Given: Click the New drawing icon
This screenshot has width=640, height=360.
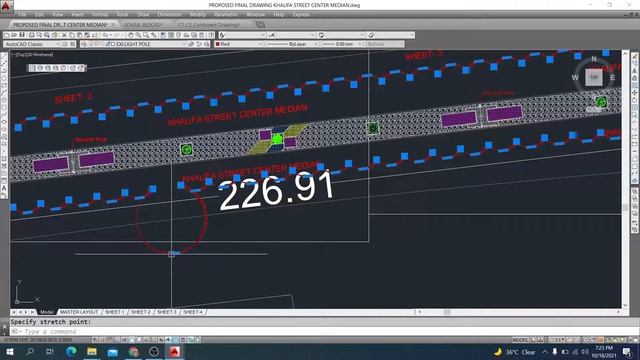Looking at the screenshot, I should (x=7, y=35).
